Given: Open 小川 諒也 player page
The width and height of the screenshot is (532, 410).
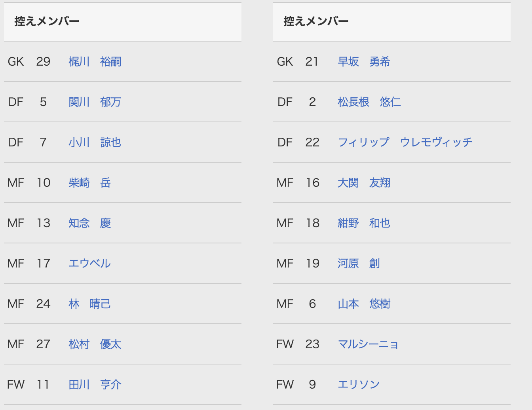Looking at the screenshot, I should tap(95, 142).
